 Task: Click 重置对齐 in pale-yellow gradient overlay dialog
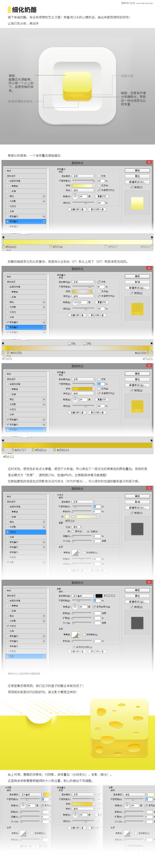(102, 196)
